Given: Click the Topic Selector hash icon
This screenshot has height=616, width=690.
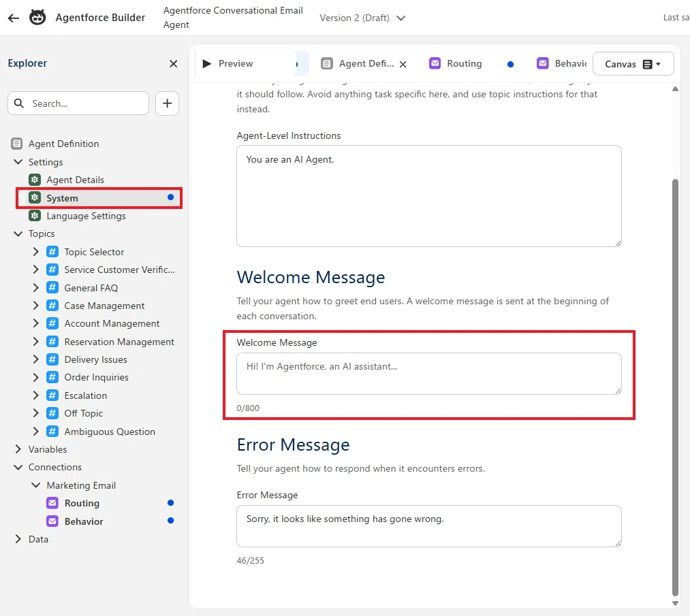Looking at the screenshot, I should pos(52,252).
